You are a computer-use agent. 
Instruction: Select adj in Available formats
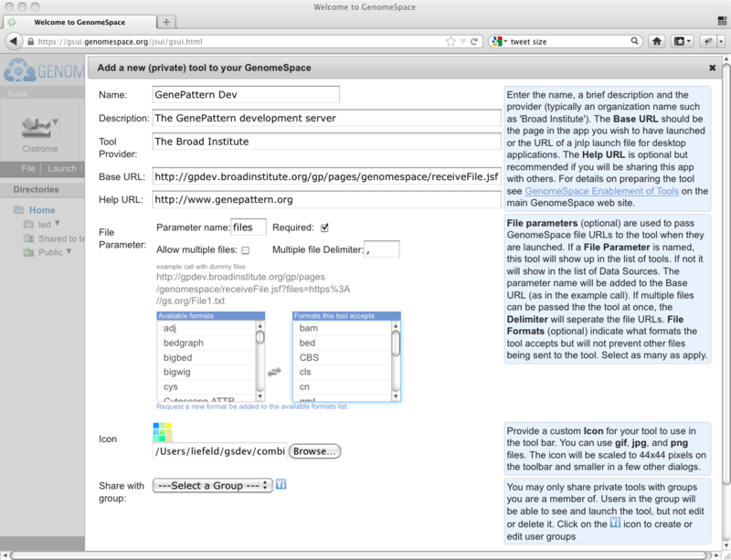pos(207,328)
